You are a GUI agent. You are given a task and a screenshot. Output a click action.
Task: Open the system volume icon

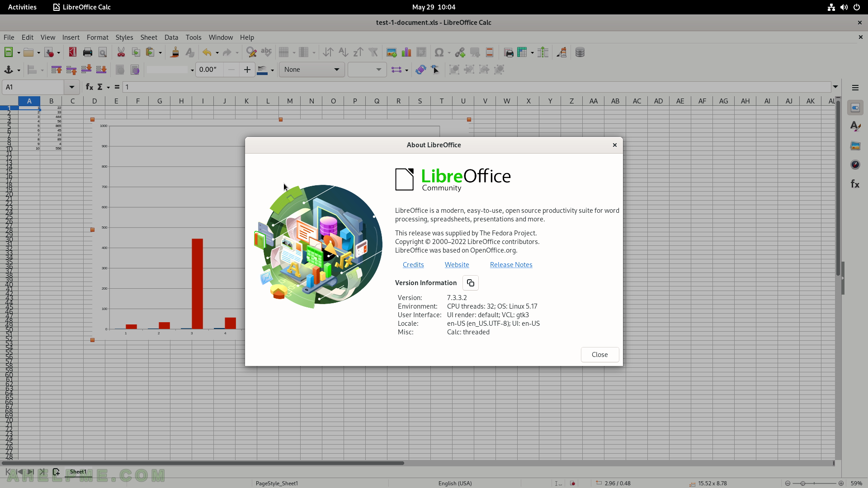click(x=844, y=7)
